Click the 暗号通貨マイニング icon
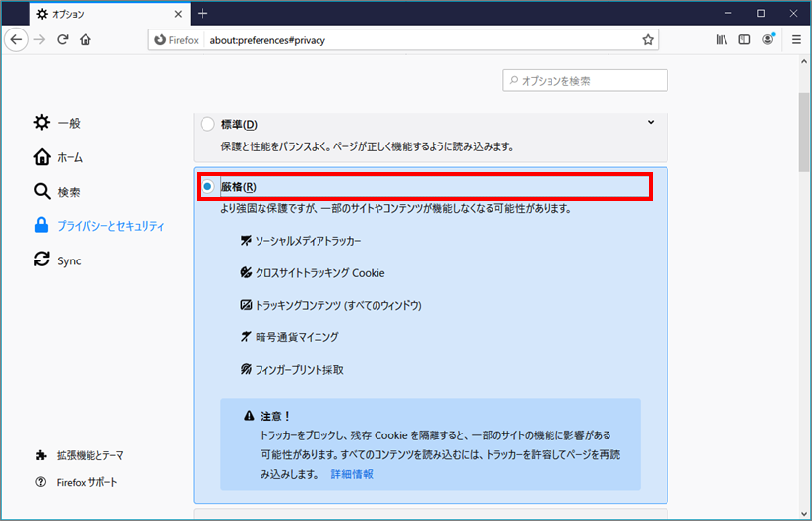 pos(246,337)
